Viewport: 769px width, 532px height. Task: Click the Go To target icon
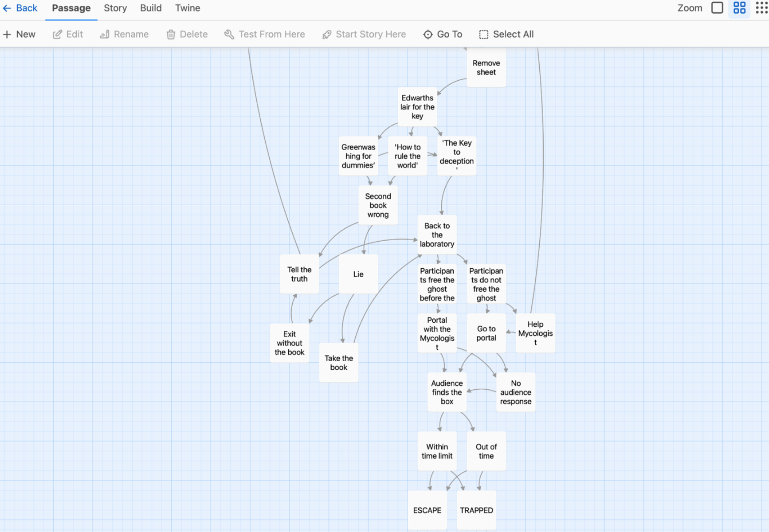pos(428,34)
